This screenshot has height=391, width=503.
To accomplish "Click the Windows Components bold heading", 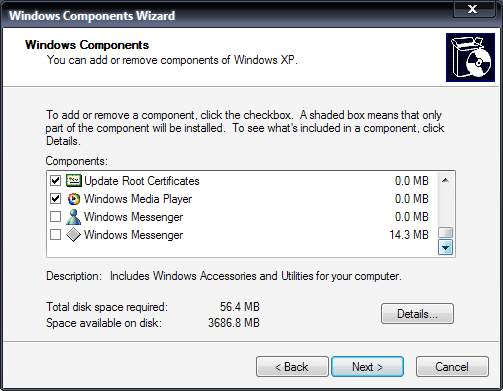I will (x=87, y=45).
